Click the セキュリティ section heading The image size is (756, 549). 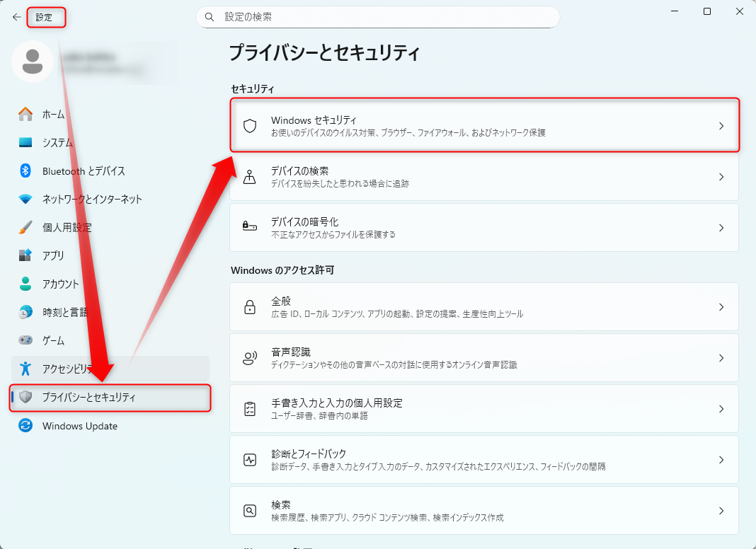[253, 89]
